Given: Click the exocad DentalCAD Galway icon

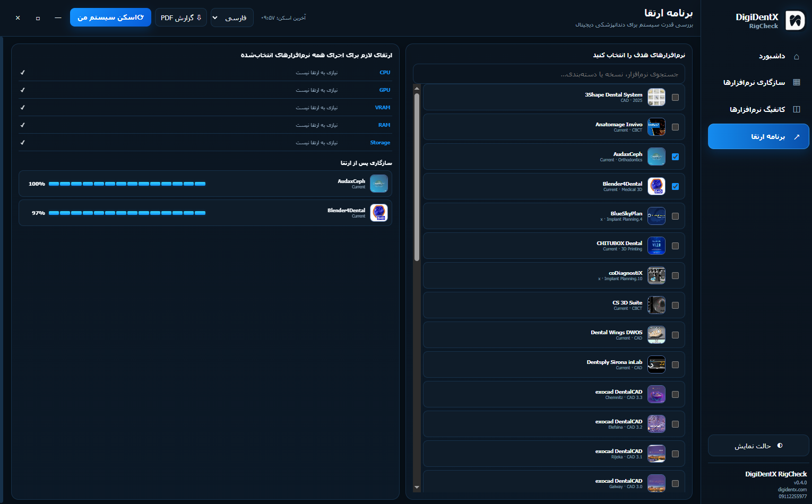Looking at the screenshot, I should pyautogui.click(x=656, y=483).
